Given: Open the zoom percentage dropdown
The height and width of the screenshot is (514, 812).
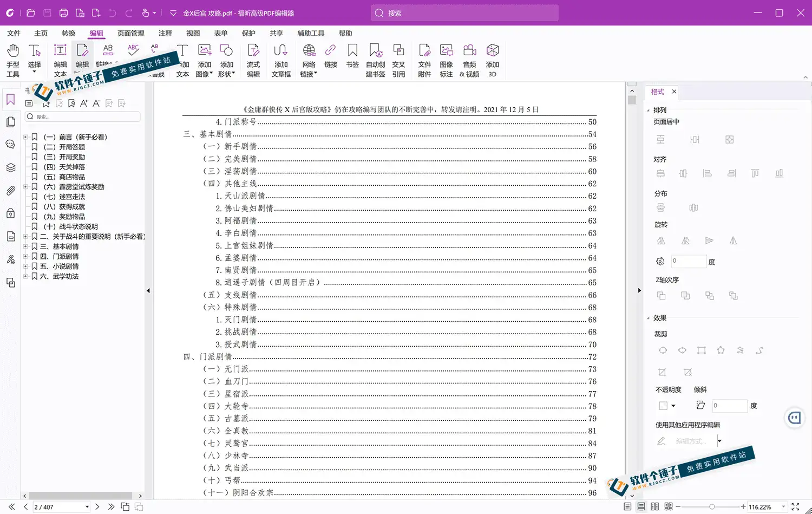Looking at the screenshot, I should 783,507.
